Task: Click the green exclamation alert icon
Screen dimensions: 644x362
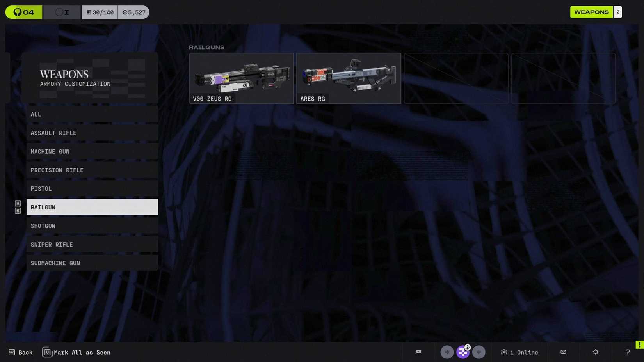Action: [x=639, y=344]
